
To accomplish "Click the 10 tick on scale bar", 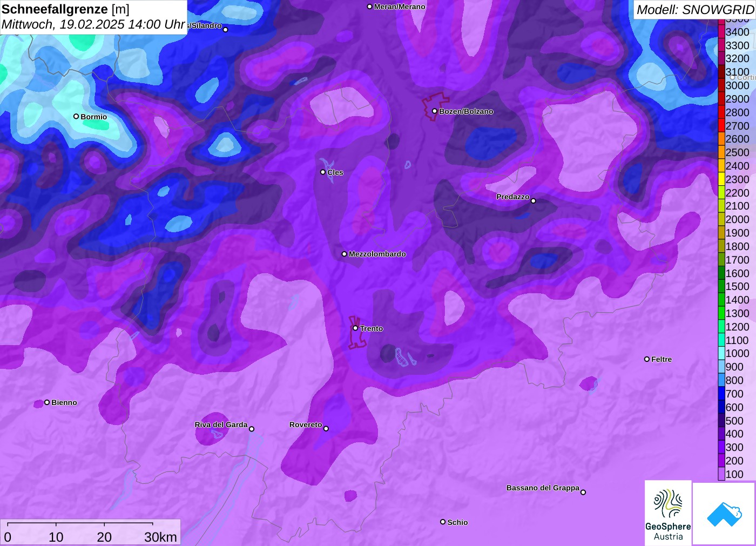I will coord(56,537).
